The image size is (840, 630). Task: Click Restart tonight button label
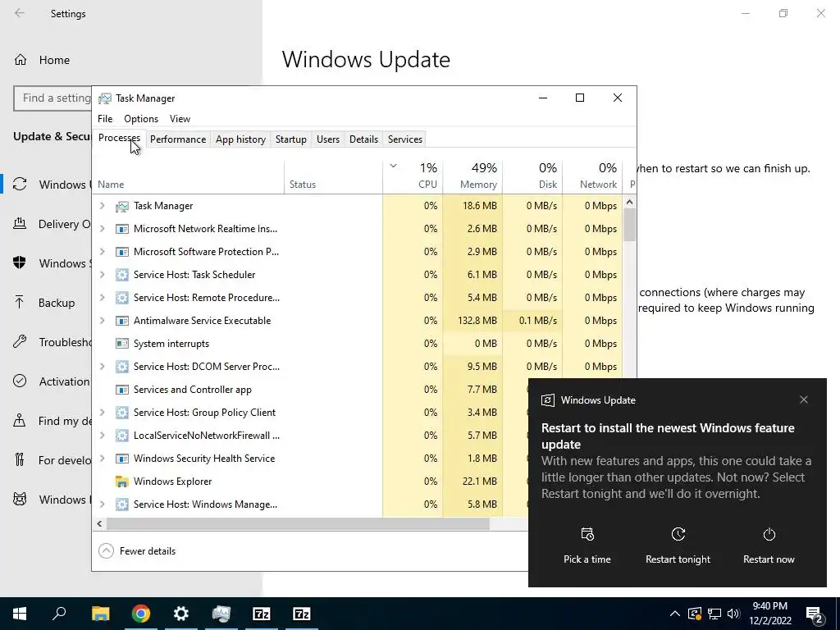point(678,559)
